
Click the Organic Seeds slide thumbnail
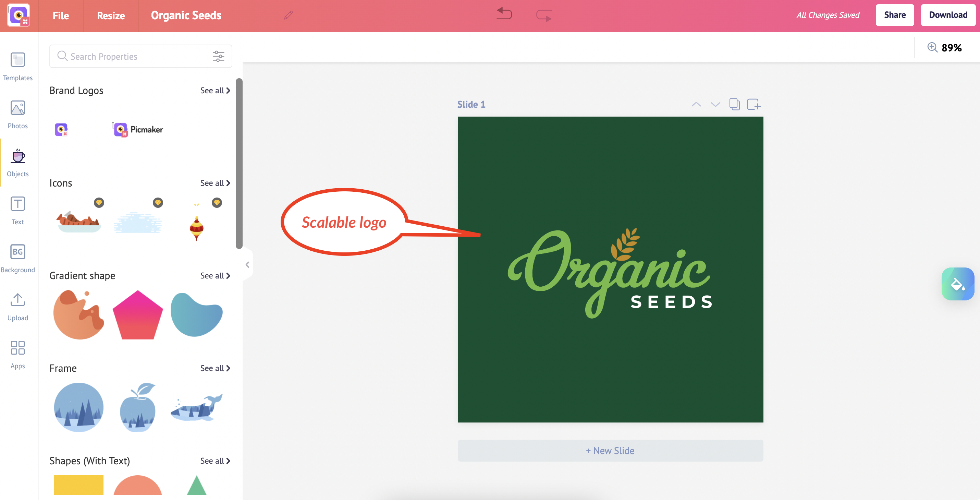tap(610, 269)
